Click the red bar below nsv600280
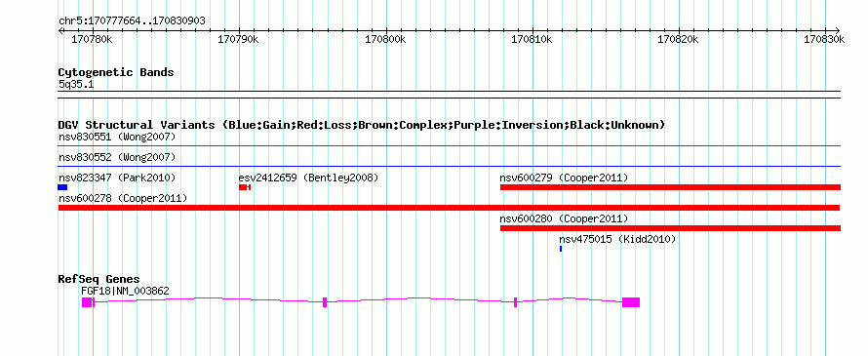The width and height of the screenshot is (868, 356). [670, 228]
